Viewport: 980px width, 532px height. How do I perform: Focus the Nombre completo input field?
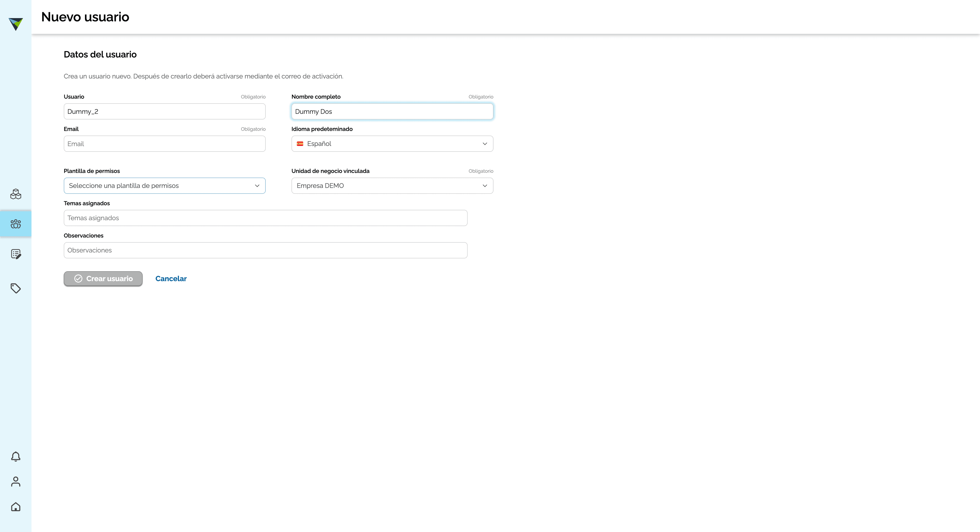point(392,112)
